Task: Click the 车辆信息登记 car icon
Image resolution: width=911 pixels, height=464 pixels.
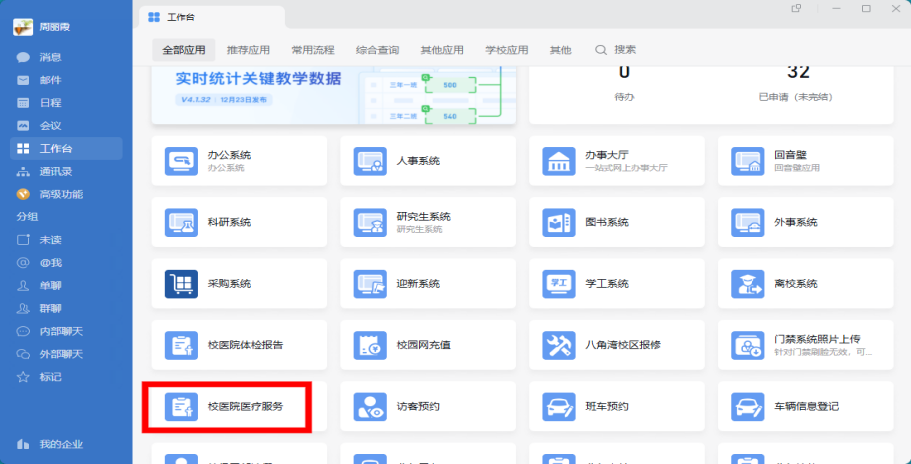Action: pos(747,407)
